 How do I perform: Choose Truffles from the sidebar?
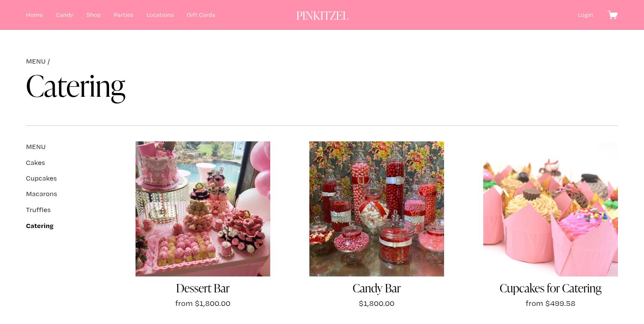pyautogui.click(x=38, y=210)
